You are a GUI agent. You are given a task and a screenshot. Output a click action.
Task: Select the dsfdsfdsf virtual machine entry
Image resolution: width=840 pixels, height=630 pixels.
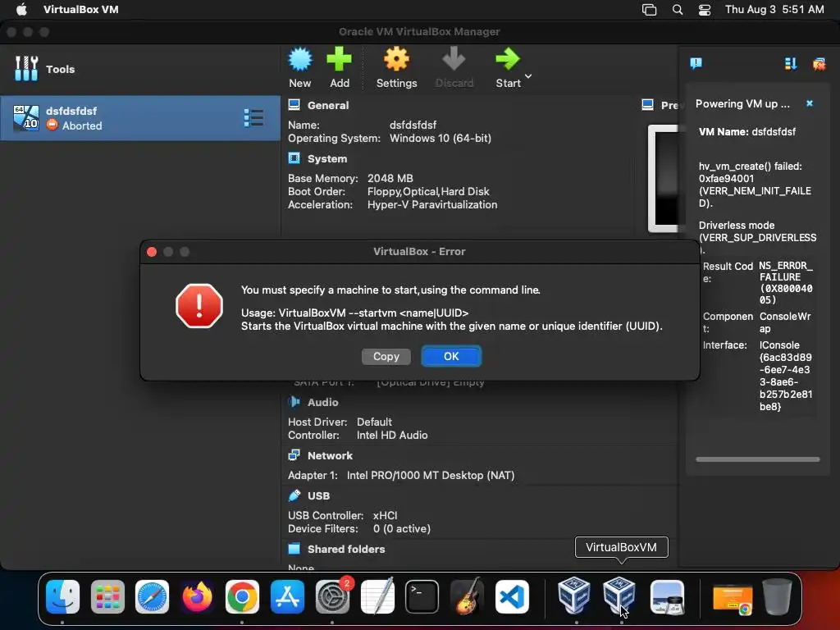pos(139,118)
